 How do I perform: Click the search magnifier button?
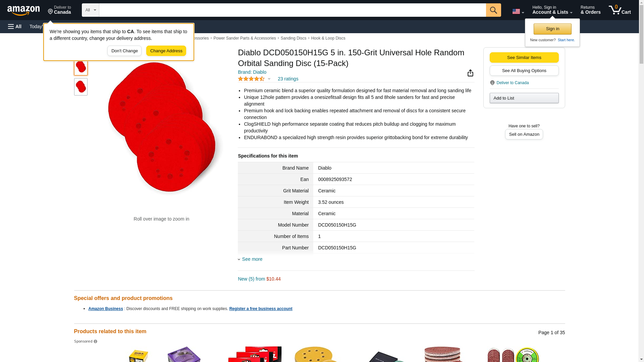(493, 10)
